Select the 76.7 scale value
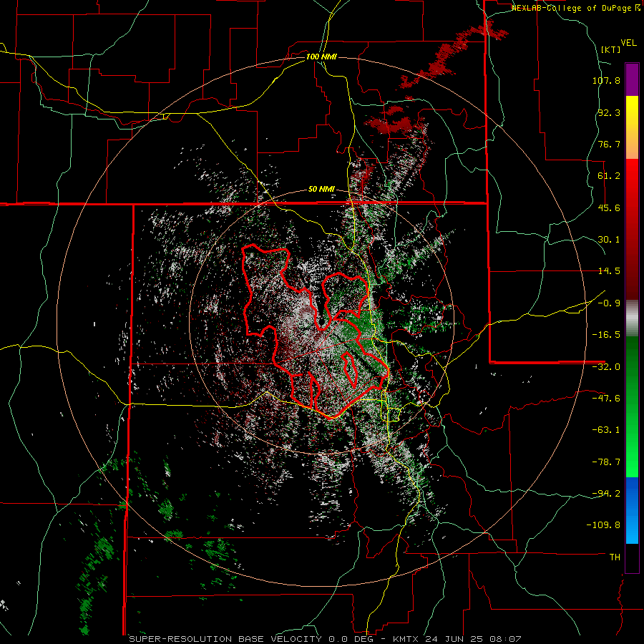This screenshot has height=644, width=644. 609,144
